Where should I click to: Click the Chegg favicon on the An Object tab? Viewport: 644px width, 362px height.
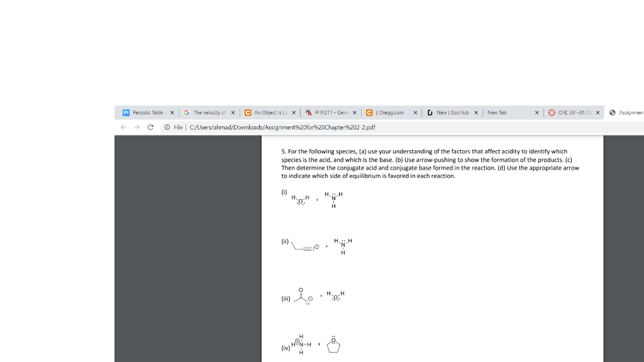(247, 113)
